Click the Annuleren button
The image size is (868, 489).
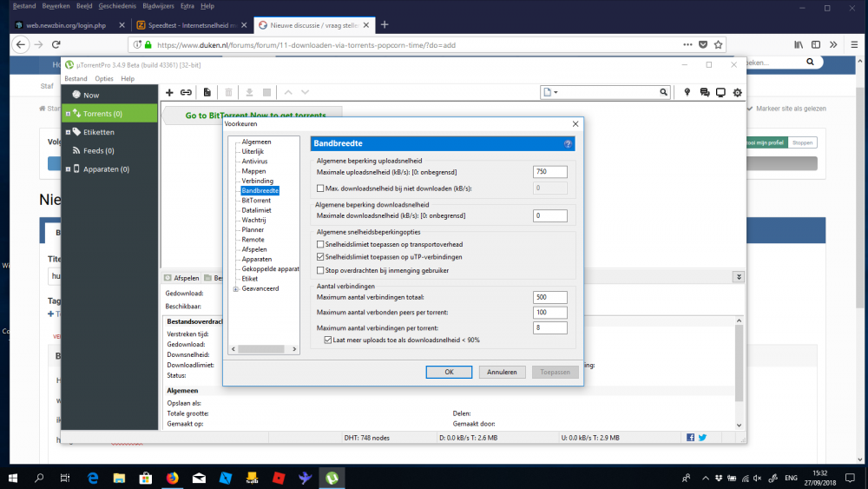(502, 372)
